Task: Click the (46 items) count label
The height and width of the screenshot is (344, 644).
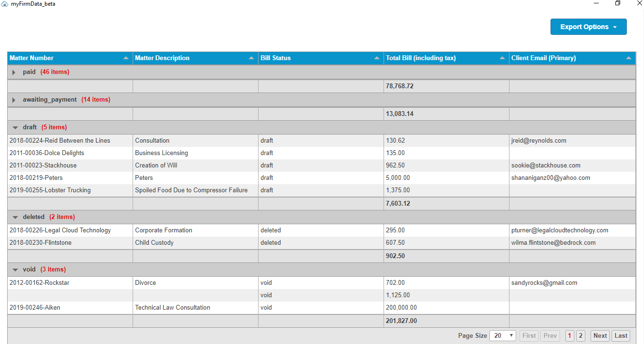Action: pyautogui.click(x=55, y=72)
